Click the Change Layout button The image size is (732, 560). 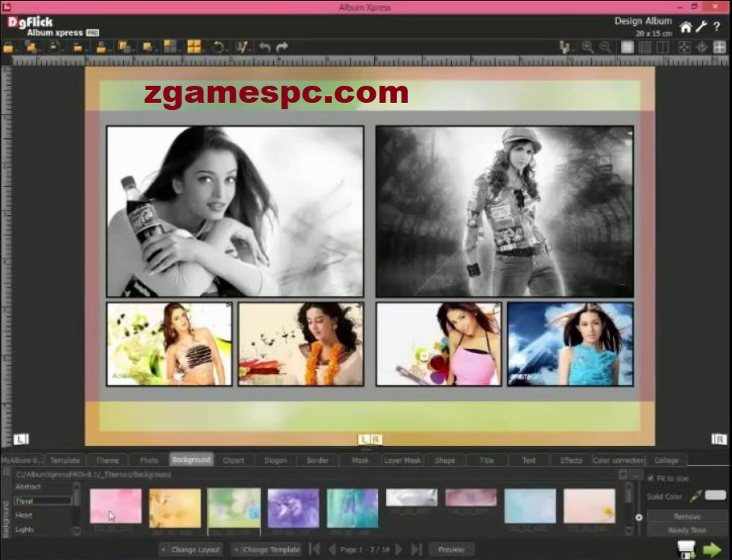click(x=191, y=549)
